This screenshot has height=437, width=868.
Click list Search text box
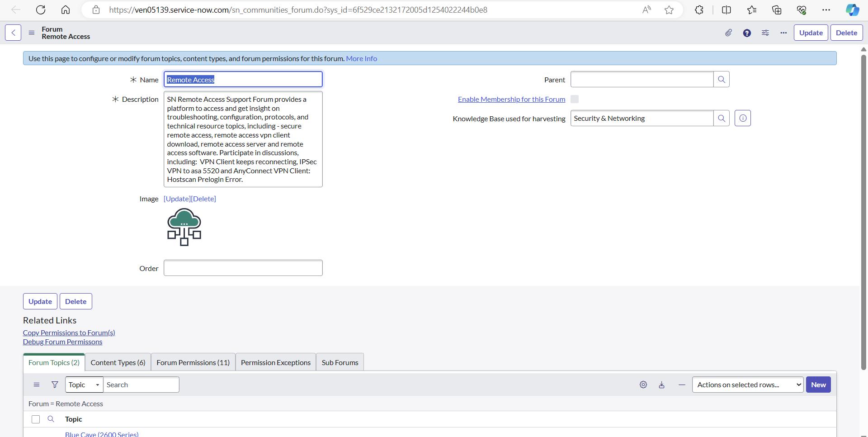click(141, 385)
